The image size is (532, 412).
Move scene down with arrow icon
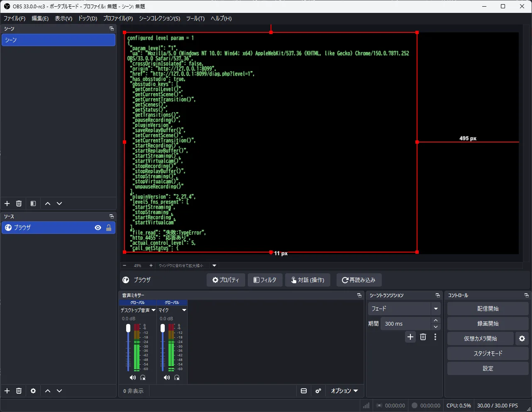tap(59, 204)
